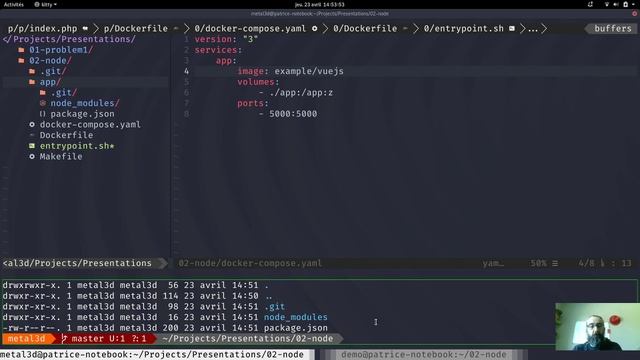The height and width of the screenshot is (360, 640).
Task: Click the folder icon beside 01-problem1/
Action: click(x=21, y=50)
